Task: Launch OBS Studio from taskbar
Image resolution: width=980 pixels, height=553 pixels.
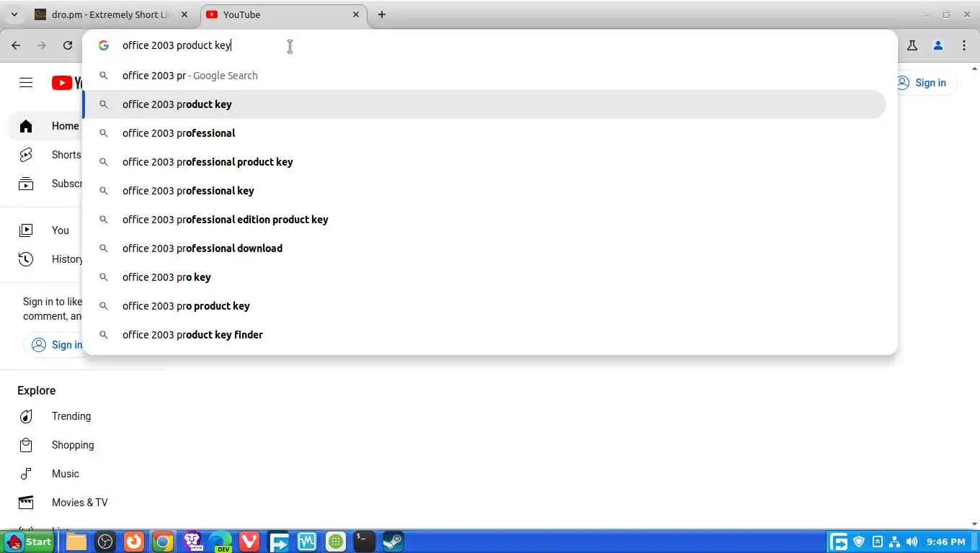Action: pyautogui.click(x=105, y=541)
